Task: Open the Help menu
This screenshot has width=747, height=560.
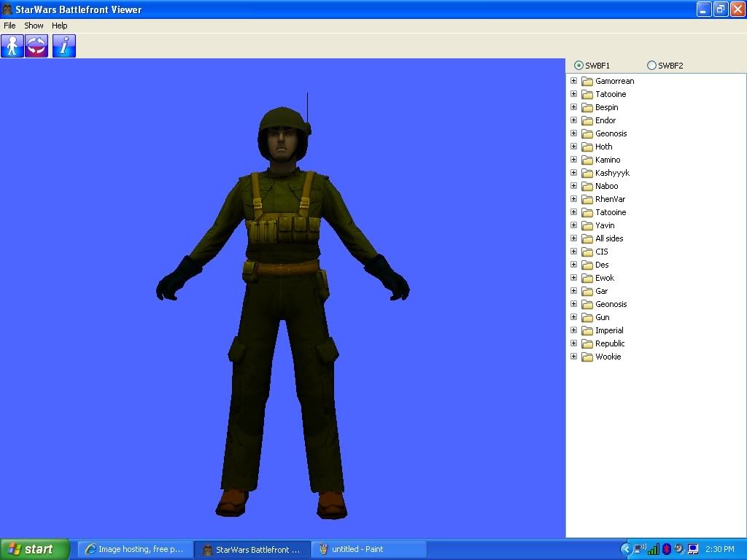Action: pyautogui.click(x=60, y=26)
